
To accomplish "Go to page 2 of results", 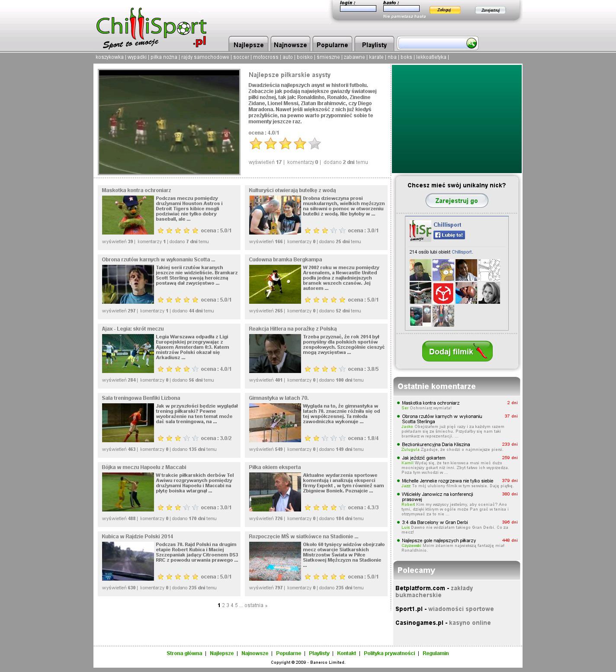I will click(x=224, y=605).
